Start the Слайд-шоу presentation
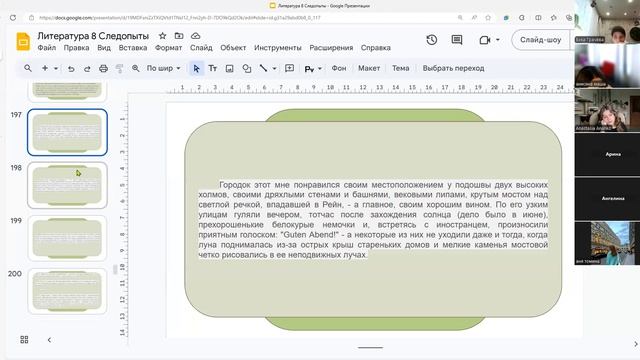This screenshot has height=360, width=640. (x=540, y=40)
